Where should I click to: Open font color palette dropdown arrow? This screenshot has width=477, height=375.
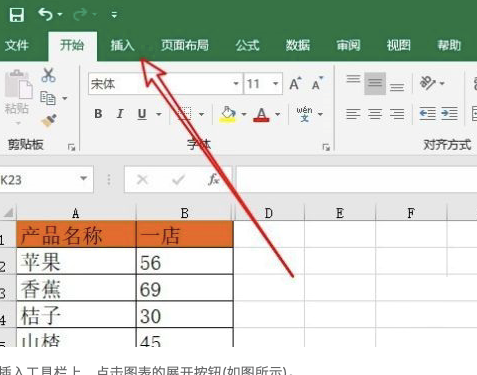coord(277,114)
